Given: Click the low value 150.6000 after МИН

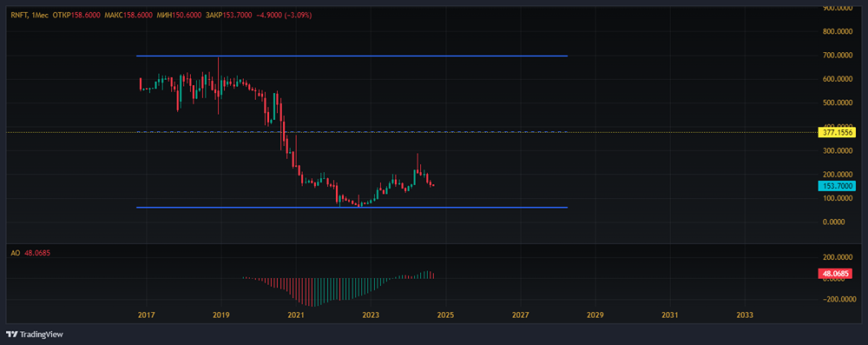Looking at the screenshot, I should pos(187,16).
